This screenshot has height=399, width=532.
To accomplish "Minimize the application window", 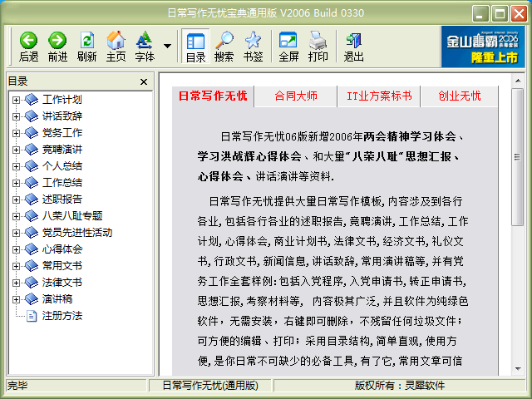I will (480, 13).
